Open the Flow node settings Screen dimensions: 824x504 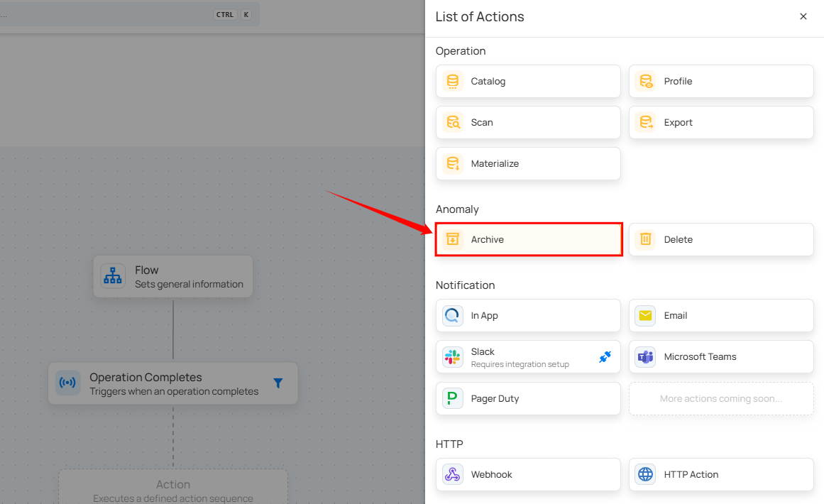coord(173,277)
